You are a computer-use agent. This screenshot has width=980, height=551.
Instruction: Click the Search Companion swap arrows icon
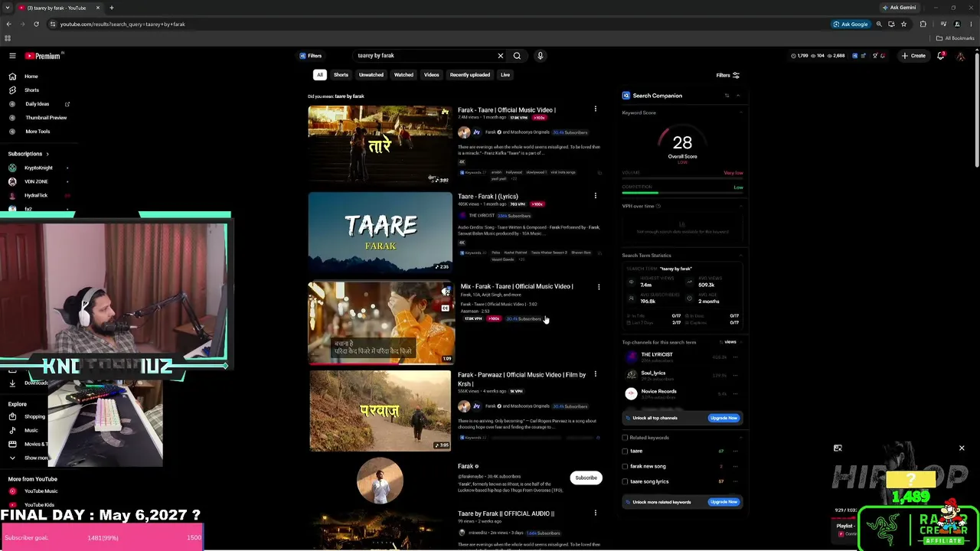point(727,96)
